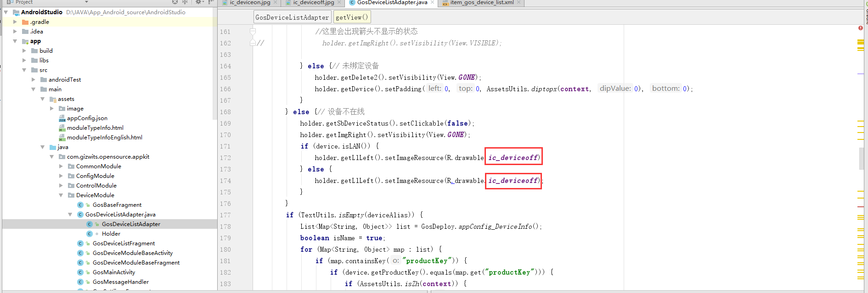Viewport: 868px width, 293px height.
Task: Select the appConfig.json file icon
Action: pyautogui.click(x=62, y=118)
